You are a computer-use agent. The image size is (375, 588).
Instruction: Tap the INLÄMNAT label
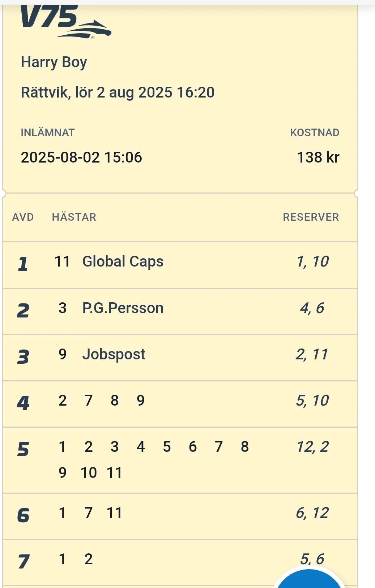pos(47,133)
